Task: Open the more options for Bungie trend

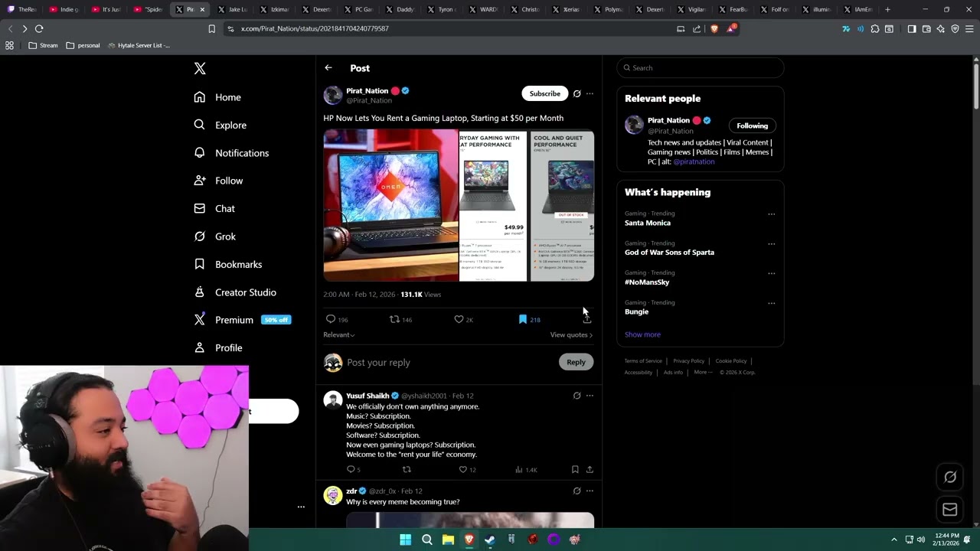Action: [771, 303]
